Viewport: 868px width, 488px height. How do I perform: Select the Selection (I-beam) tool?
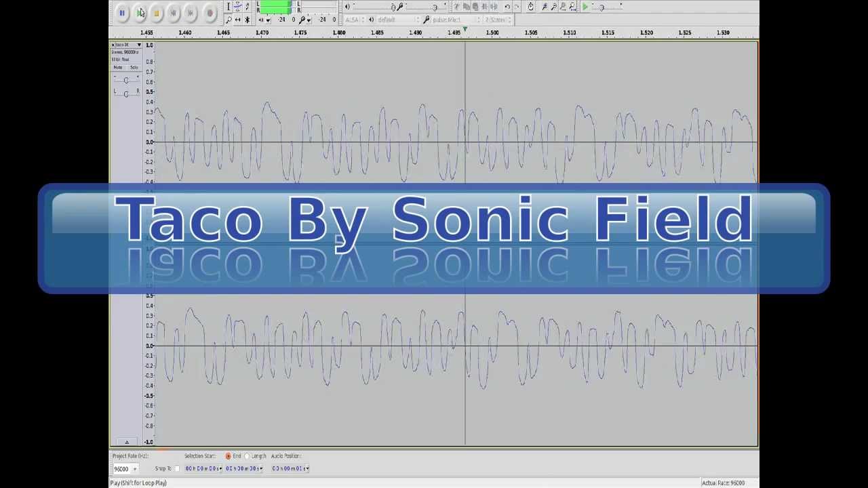(x=228, y=7)
